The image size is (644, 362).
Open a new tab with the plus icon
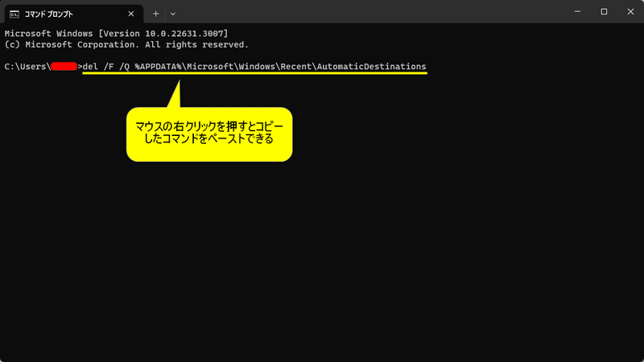tap(155, 14)
